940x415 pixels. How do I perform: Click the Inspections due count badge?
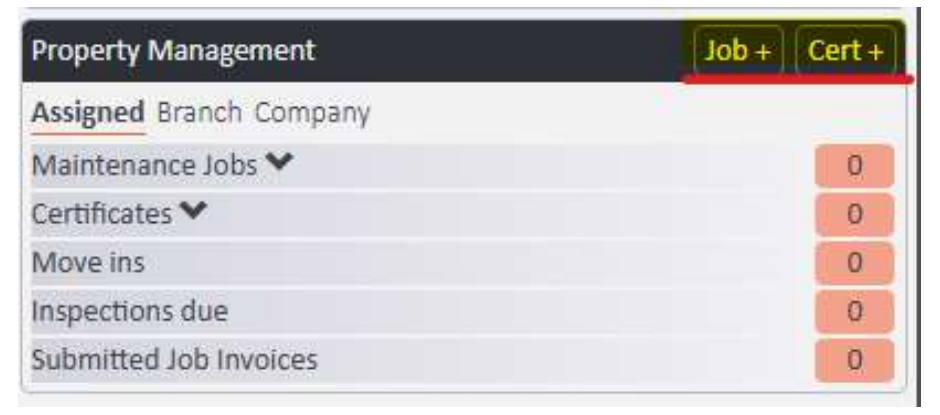click(854, 311)
